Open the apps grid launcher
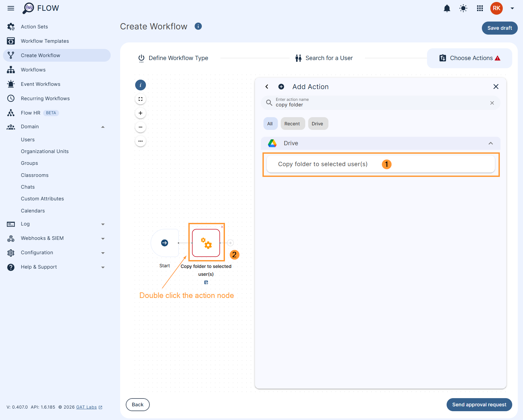This screenshot has height=420, width=523. (480, 8)
